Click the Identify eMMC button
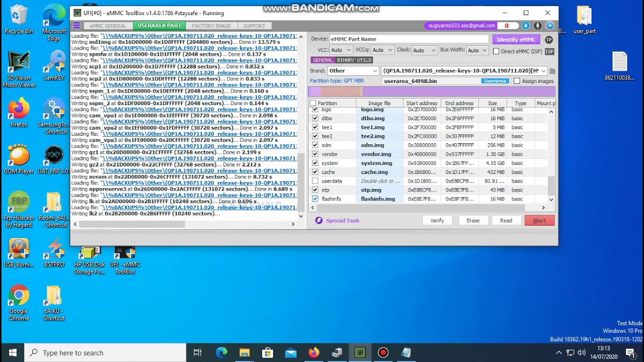The width and height of the screenshot is (644, 362). 516,40
